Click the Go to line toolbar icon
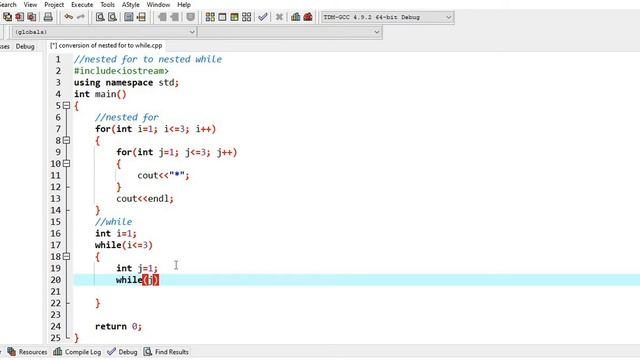This screenshot has width=640, height=360. pyautogui.click(x=141, y=17)
